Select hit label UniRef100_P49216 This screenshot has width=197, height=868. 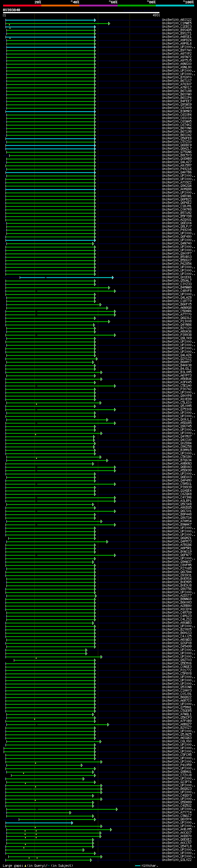point(177,169)
